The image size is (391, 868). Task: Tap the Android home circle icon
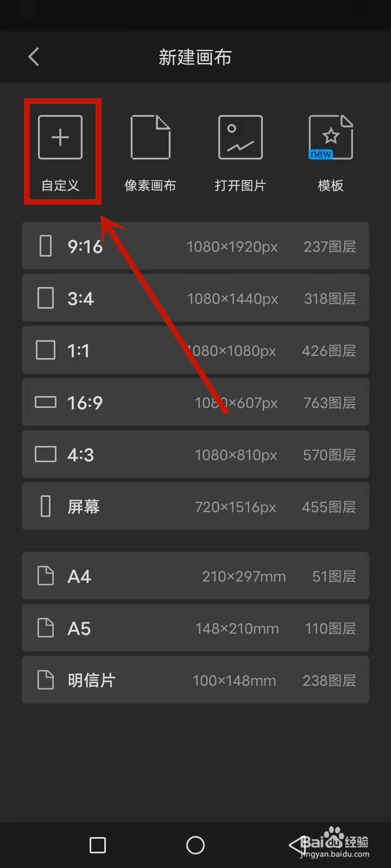[195, 845]
